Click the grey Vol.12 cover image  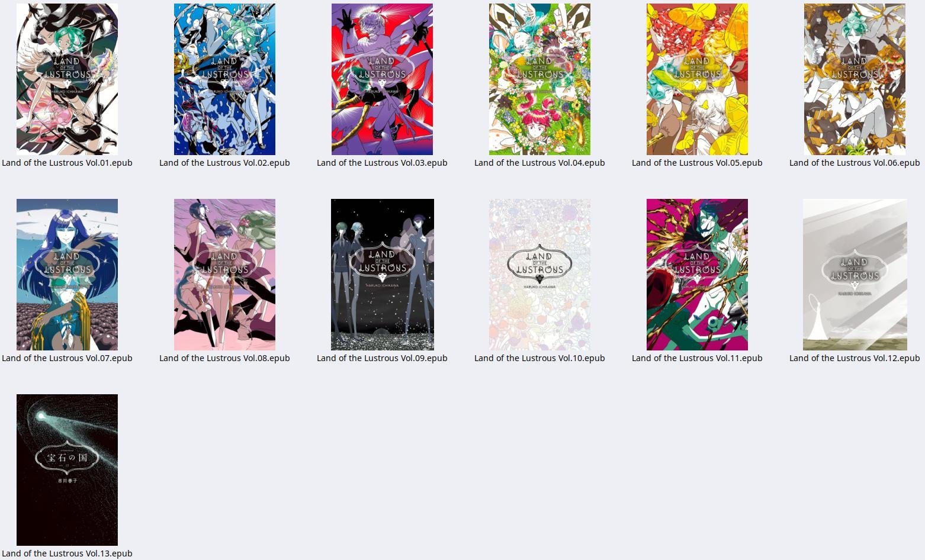click(x=855, y=275)
